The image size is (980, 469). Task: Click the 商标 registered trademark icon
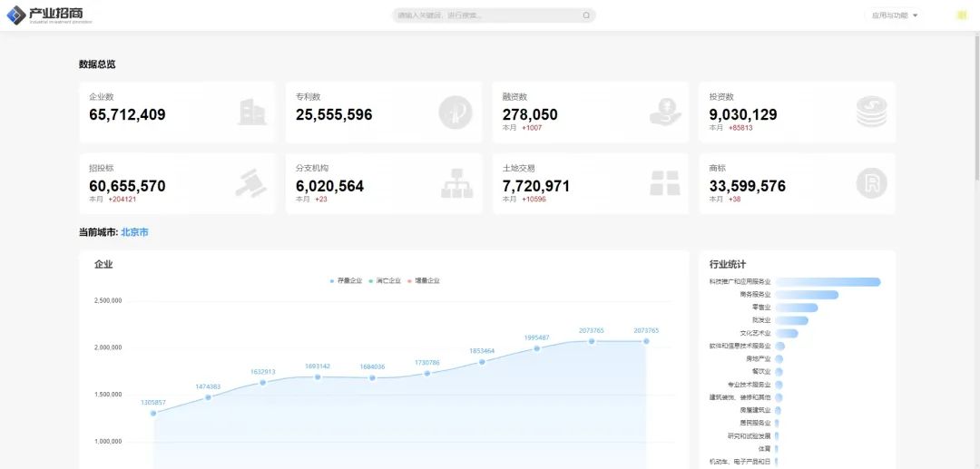871,183
